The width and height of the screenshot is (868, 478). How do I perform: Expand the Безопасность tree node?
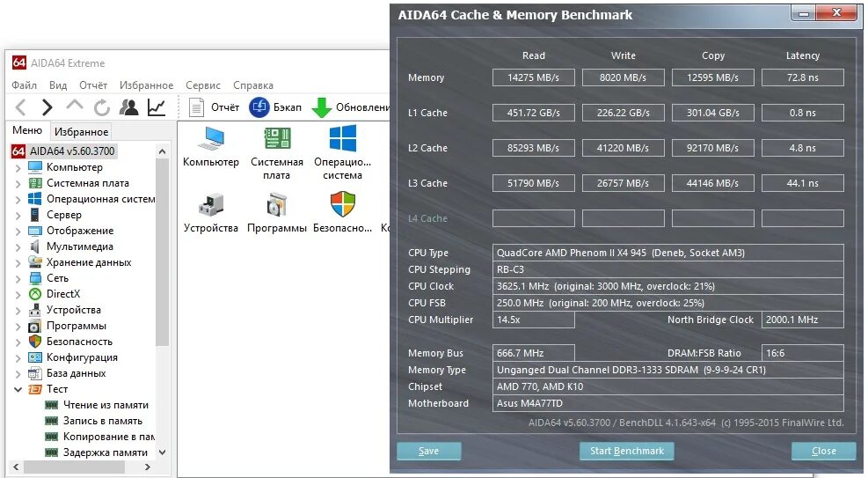pos(18,342)
